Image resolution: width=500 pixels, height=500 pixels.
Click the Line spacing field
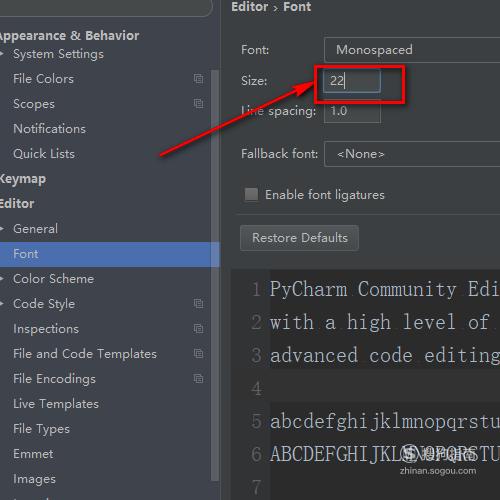pyautogui.click(x=352, y=111)
